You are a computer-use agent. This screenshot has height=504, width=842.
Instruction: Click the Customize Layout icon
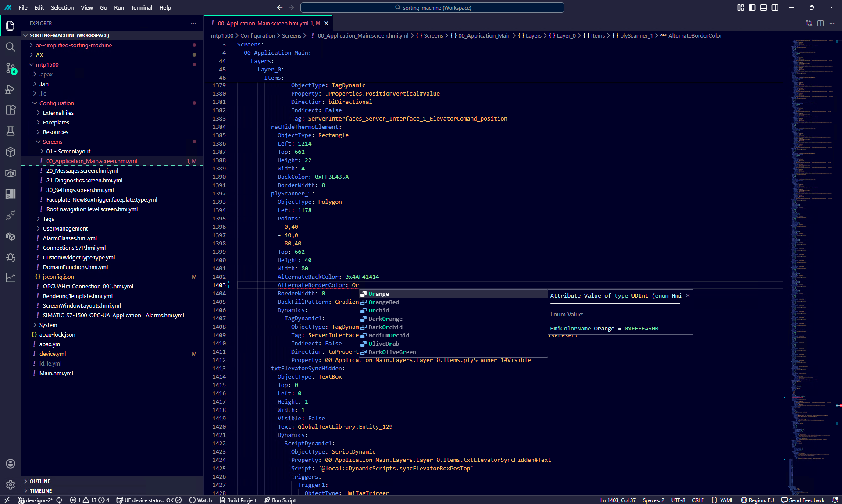(x=741, y=7)
